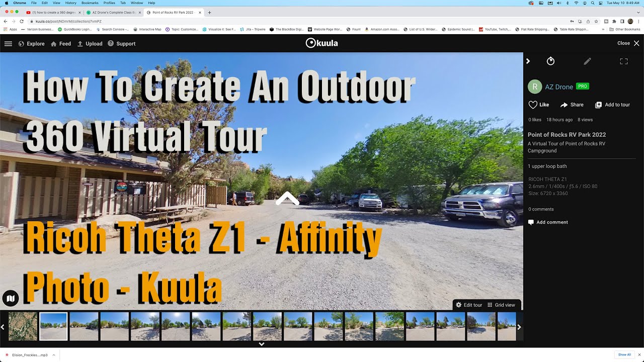Click the 'Point of Rocks RV Park 2022' title
This screenshot has height=362, width=644.
[x=567, y=135]
